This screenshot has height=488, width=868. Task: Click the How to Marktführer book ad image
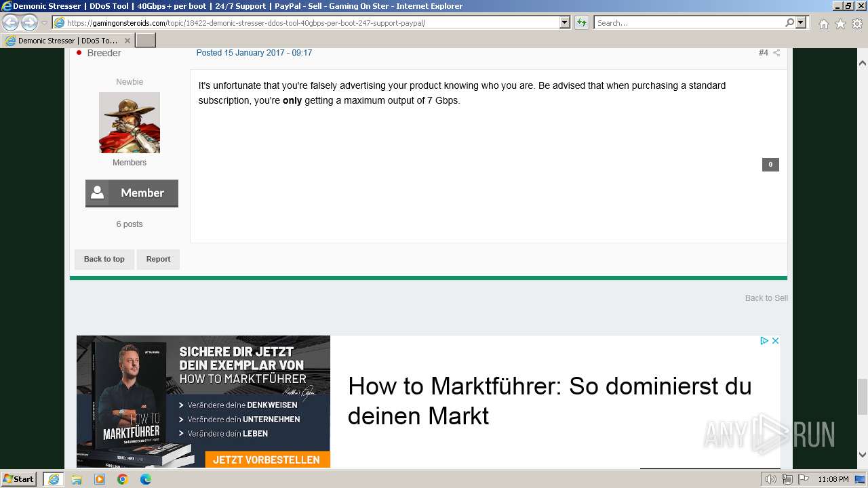pyautogui.click(x=203, y=401)
